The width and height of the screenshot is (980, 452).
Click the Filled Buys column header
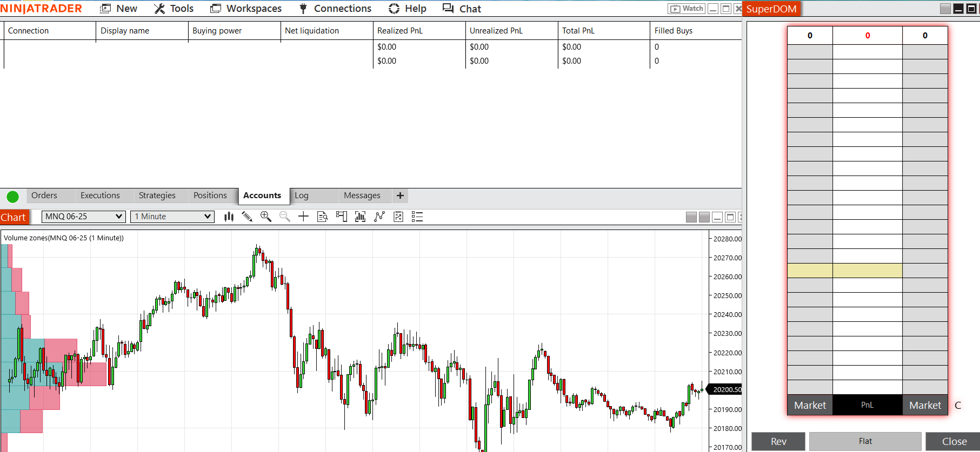click(x=696, y=31)
